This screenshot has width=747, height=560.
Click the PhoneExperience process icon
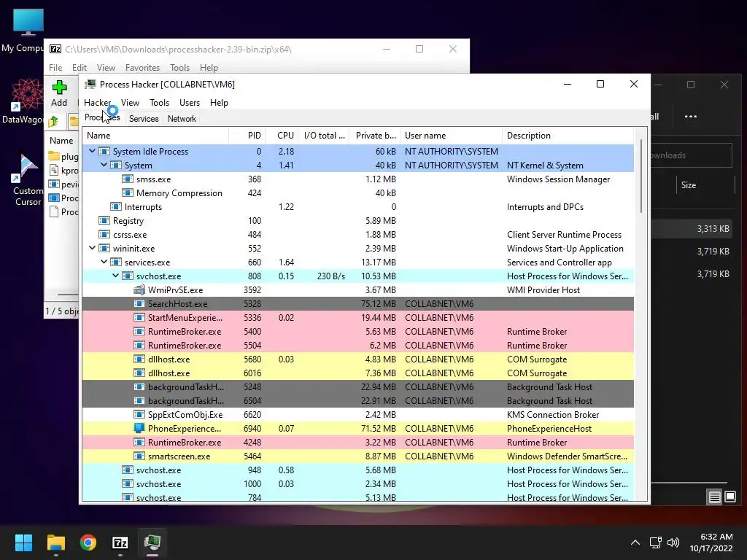click(139, 428)
